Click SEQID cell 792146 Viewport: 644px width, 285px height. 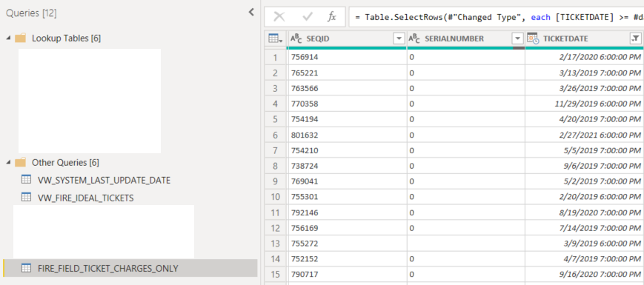pyautogui.click(x=348, y=212)
